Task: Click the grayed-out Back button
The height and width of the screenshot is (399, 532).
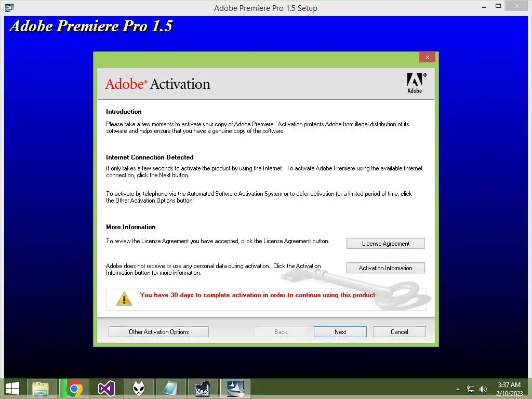Action: coord(281,332)
